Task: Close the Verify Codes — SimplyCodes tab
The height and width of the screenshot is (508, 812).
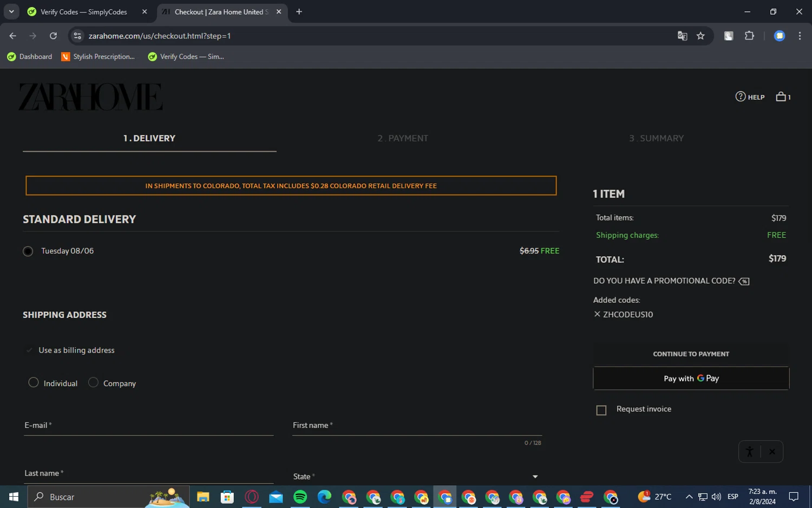Action: [x=145, y=12]
